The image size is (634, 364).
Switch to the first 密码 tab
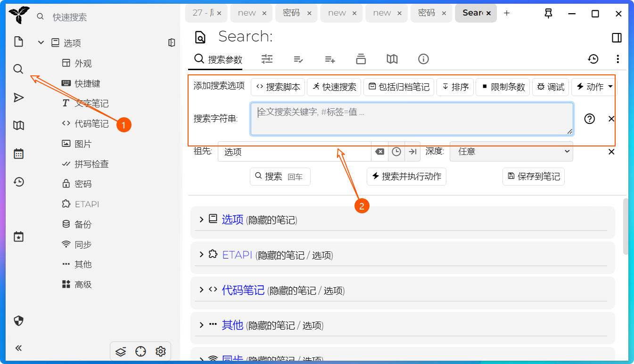point(296,13)
